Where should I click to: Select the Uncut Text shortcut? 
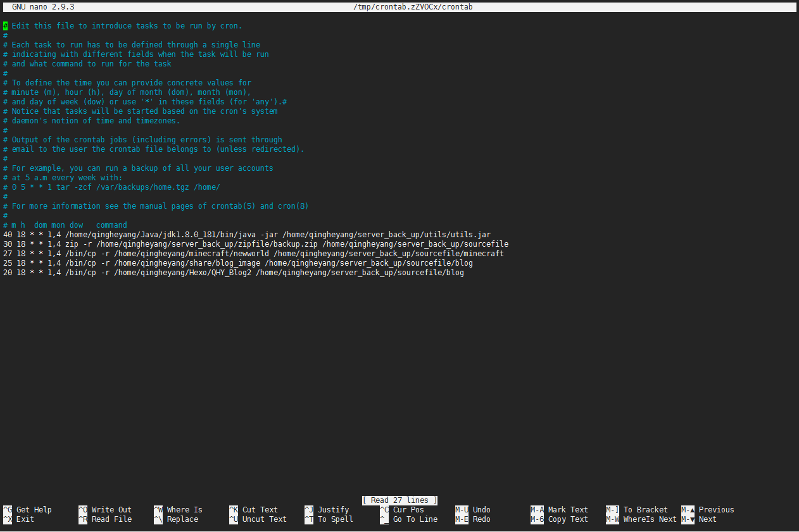tap(264, 519)
